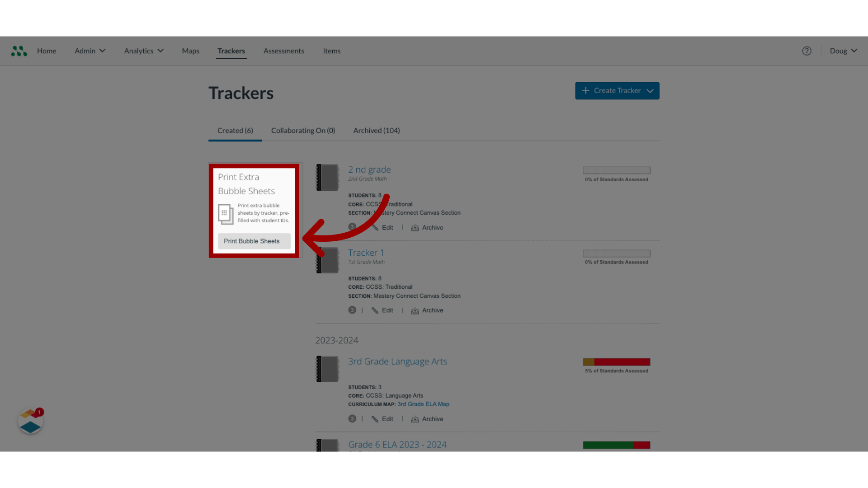
Task: Click the Print Bubble Sheets button
Action: pos(251,241)
